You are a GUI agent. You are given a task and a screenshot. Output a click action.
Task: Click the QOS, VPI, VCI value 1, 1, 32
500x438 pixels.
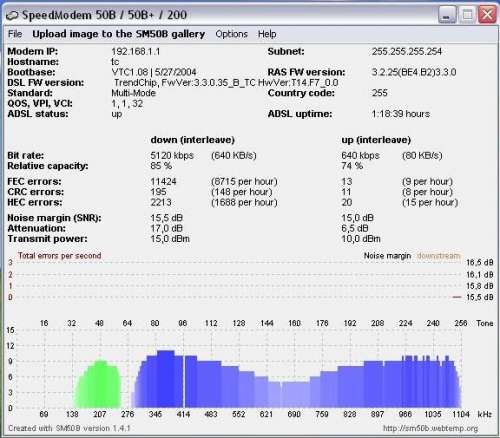(127, 104)
